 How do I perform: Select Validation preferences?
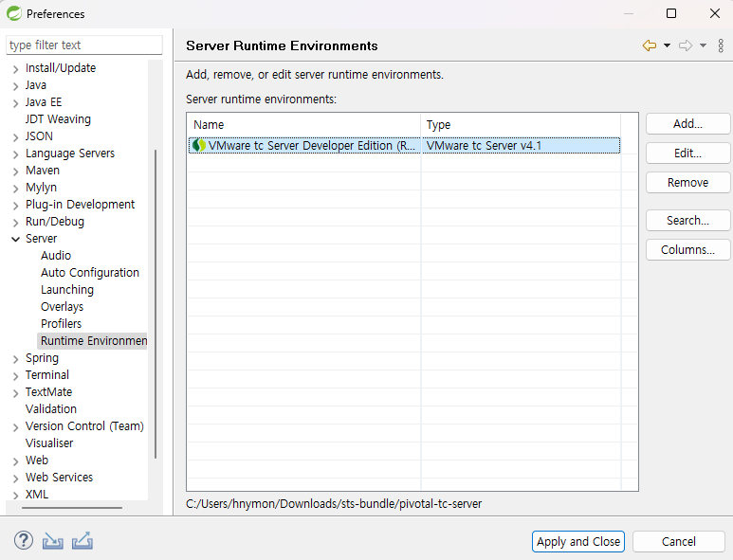click(51, 408)
